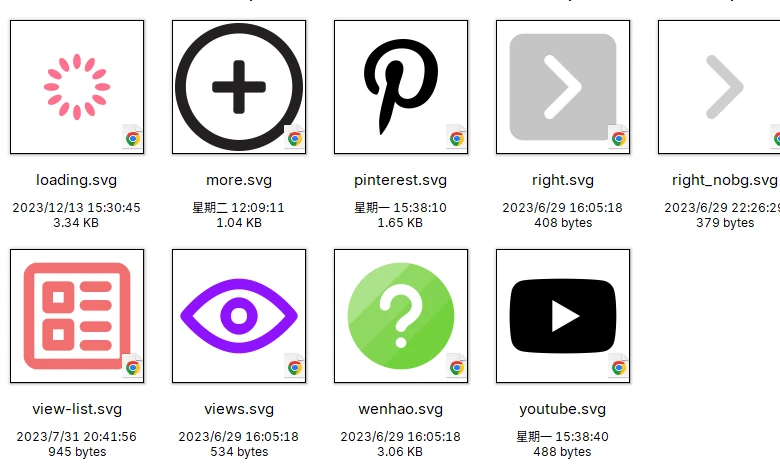
Task: Click the more.svg file name label
Action: (x=239, y=180)
